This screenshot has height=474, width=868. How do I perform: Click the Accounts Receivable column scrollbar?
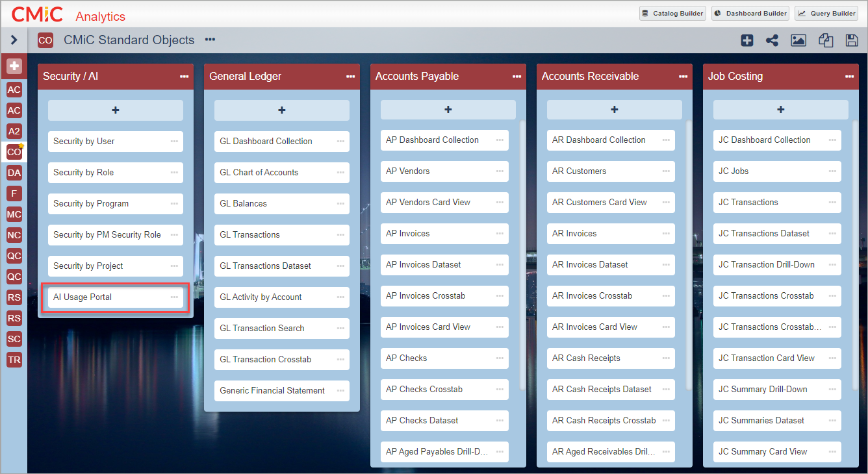689,255
